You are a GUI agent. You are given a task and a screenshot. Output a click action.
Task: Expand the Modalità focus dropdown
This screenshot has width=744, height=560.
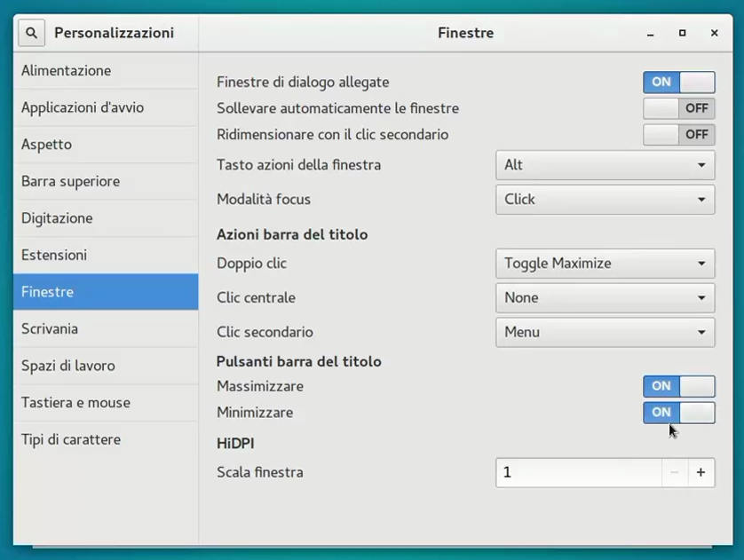[605, 200]
